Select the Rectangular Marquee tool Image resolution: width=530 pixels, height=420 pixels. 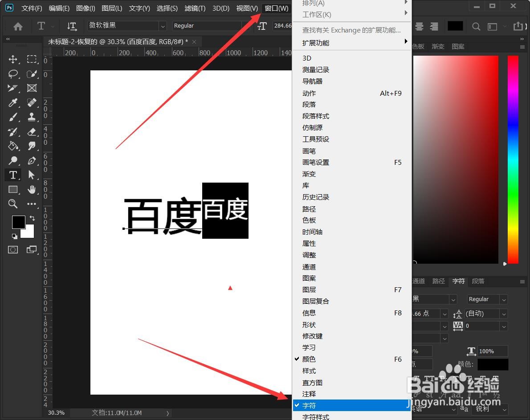coord(32,59)
